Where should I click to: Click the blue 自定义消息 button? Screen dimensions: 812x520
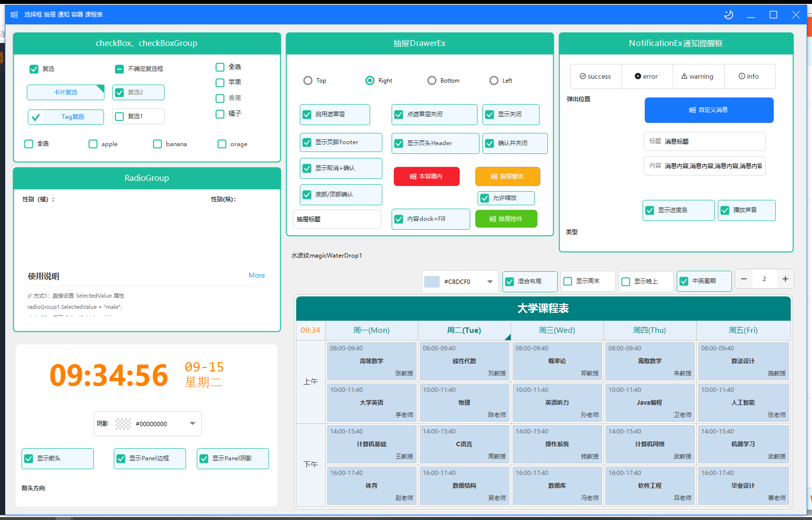click(709, 110)
